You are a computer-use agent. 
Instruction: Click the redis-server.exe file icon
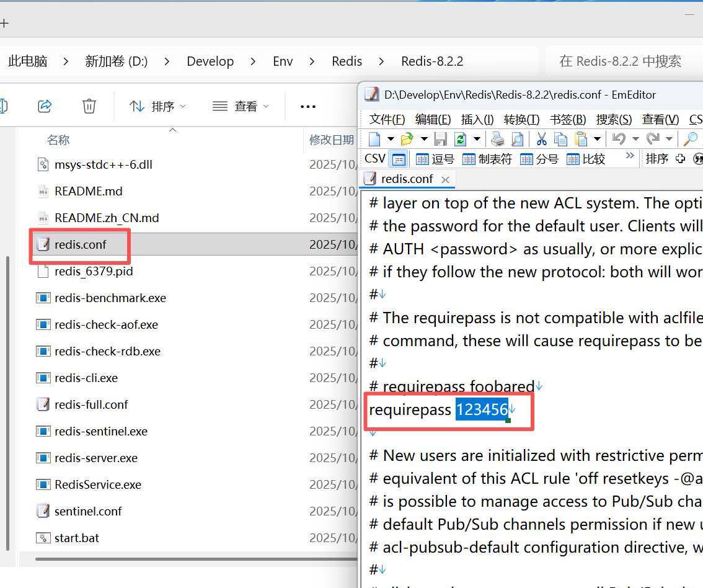click(x=43, y=458)
